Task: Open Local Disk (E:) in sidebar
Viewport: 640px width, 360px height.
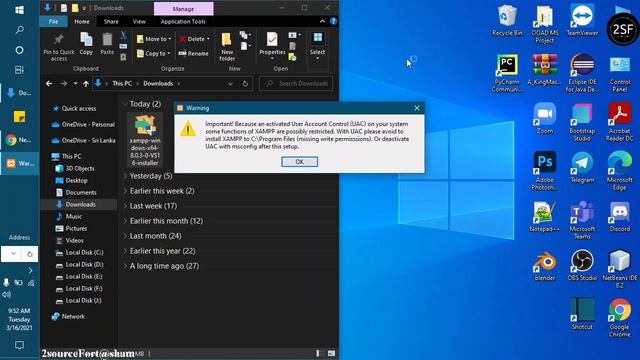Action: coord(84,276)
